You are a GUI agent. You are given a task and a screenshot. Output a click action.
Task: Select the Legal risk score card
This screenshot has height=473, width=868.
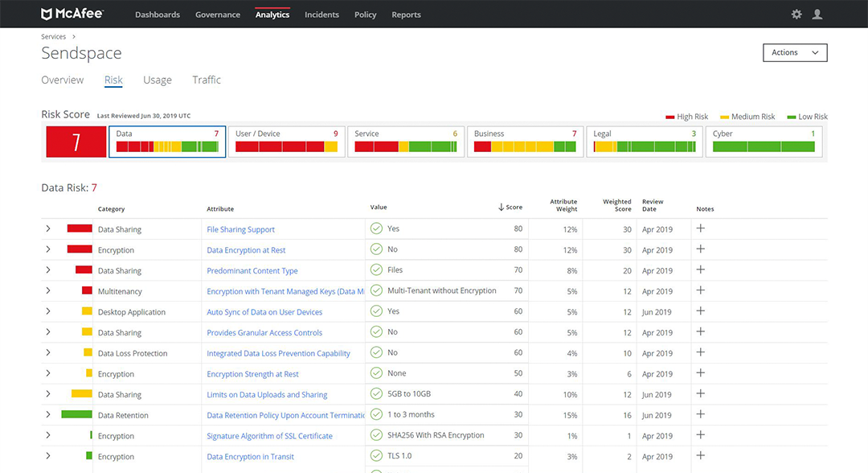[x=645, y=142]
